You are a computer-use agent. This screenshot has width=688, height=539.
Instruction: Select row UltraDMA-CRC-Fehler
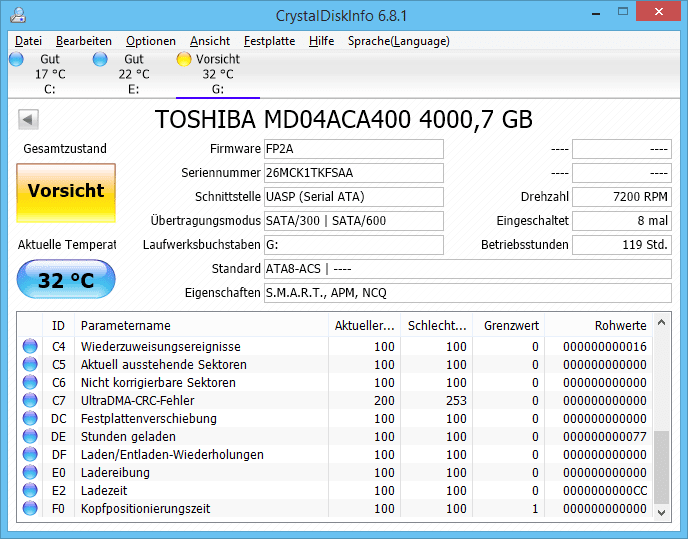tap(335, 400)
